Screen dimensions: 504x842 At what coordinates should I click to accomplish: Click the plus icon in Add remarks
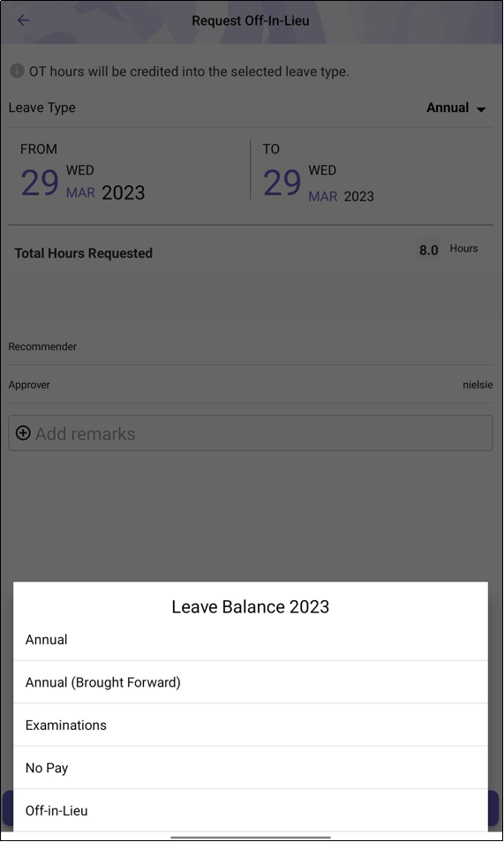[23, 432]
